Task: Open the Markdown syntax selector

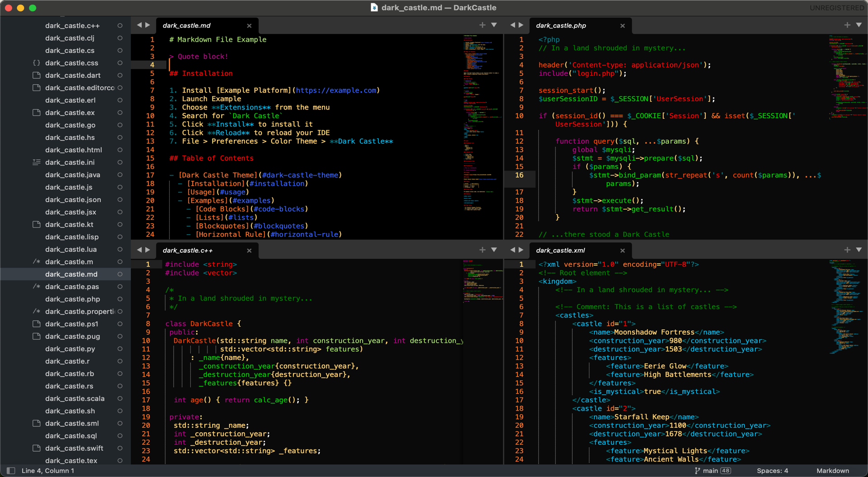Action: pyautogui.click(x=832, y=471)
